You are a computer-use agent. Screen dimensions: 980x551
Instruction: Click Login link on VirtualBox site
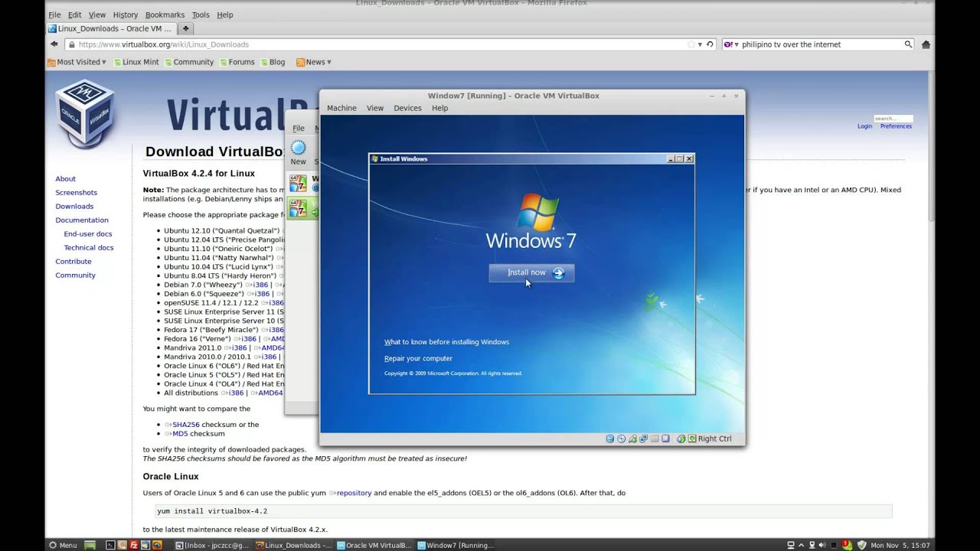[864, 126]
